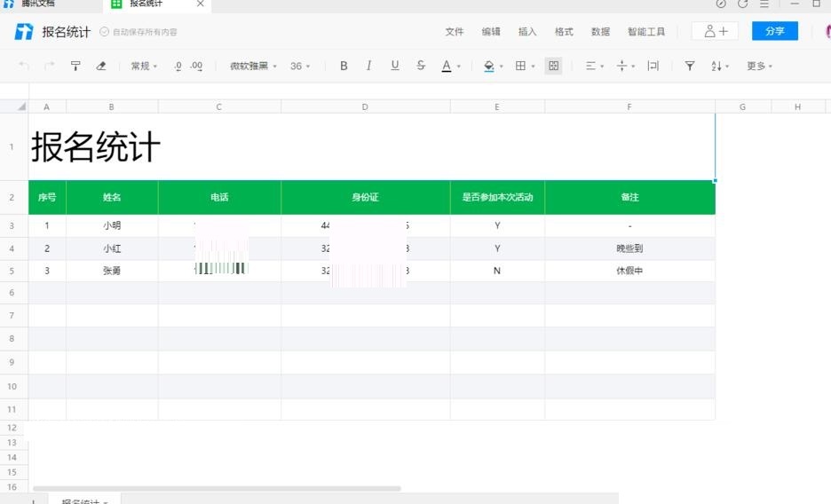Image resolution: width=831 pixels, height=504 pixels.
Task: Click the 休假中 remark cell
Action: (629, 271)
